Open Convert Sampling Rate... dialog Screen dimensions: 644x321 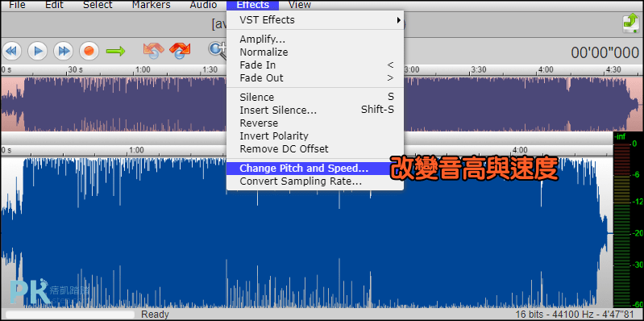coord(315,181)
